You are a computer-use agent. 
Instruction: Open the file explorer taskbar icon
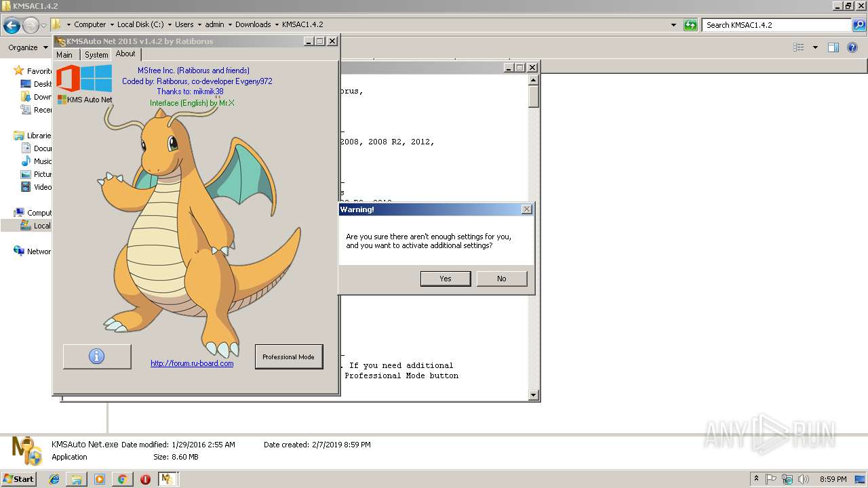[x=77, y=479]
